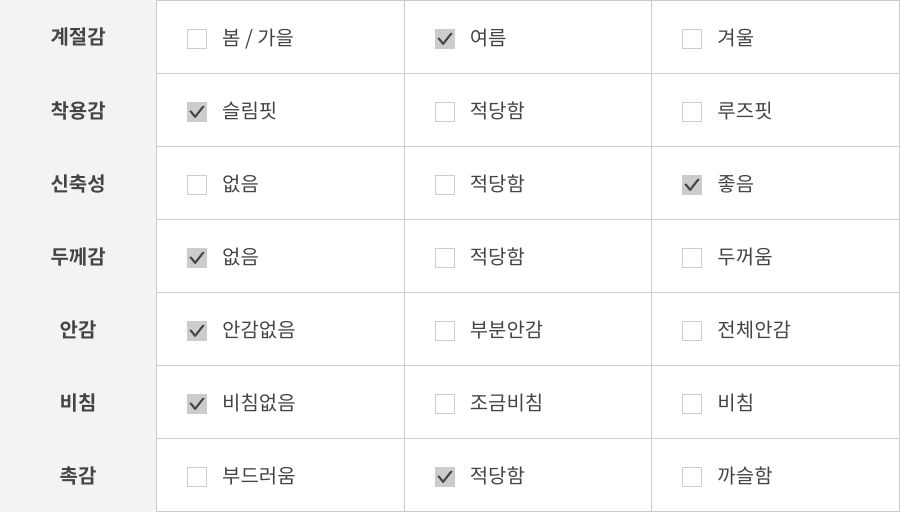The height and width of the screenshot is (512, 900).
Task: Check 없음 in the 신축성 row
Action: [x=197, y=185]
